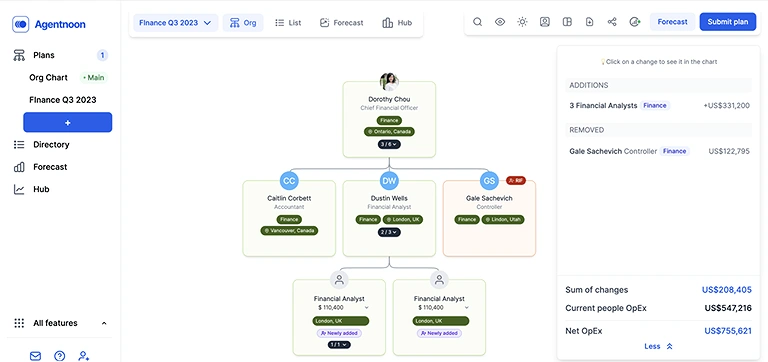Select the Gale Sachevich removal entry
The width and height of the screenshot is (768, 362).
[659, 151]
